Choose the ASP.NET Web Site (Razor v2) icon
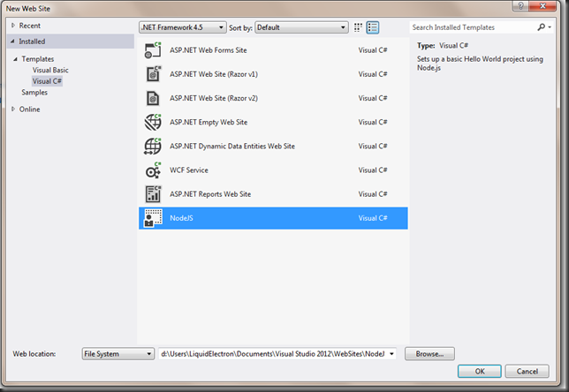The height and width of the screenshot is (392, 569). click(x=151, y=98)
